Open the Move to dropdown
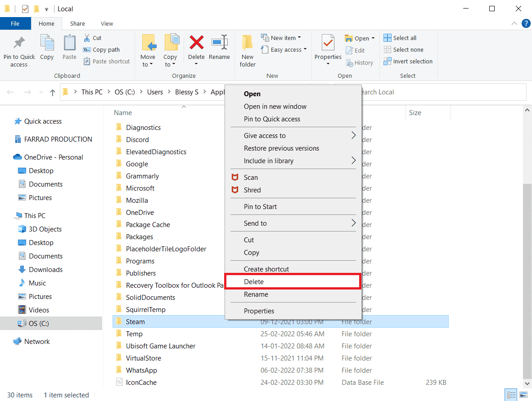Screen dimensions: 532x401 point(148,49)
